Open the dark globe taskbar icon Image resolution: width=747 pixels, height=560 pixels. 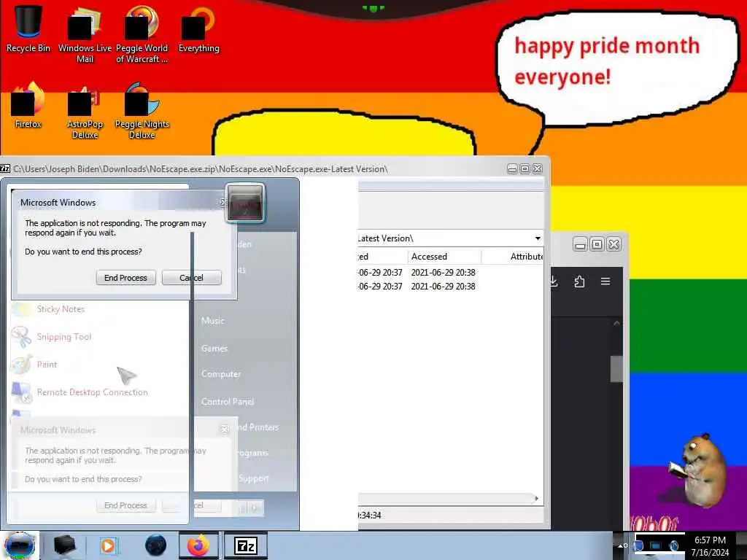156,545
